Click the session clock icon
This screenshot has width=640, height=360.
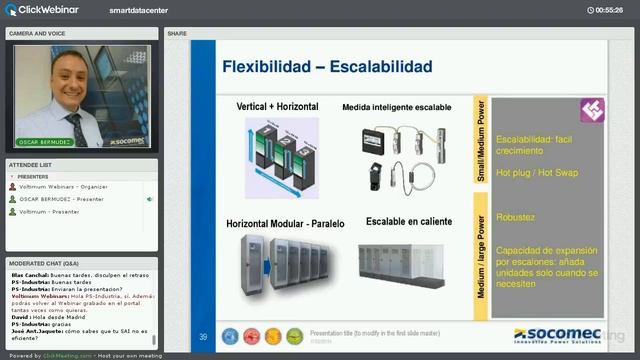click(590, 10)
